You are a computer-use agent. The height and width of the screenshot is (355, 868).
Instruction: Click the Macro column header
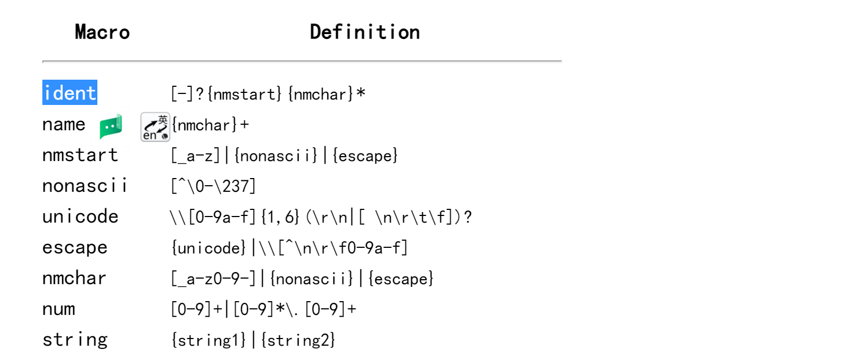tap(102, 32)
